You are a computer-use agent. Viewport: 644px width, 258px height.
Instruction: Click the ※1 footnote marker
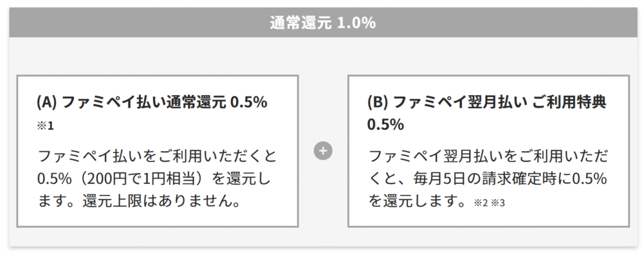45,126
